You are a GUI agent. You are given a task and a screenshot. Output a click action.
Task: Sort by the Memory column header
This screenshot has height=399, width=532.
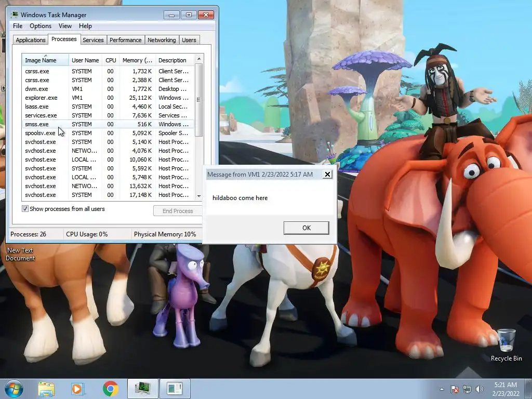click(x=137, y=60)
